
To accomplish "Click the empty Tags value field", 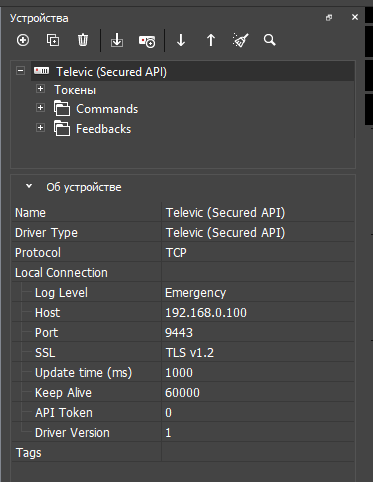I will click(x=258, y=453).
